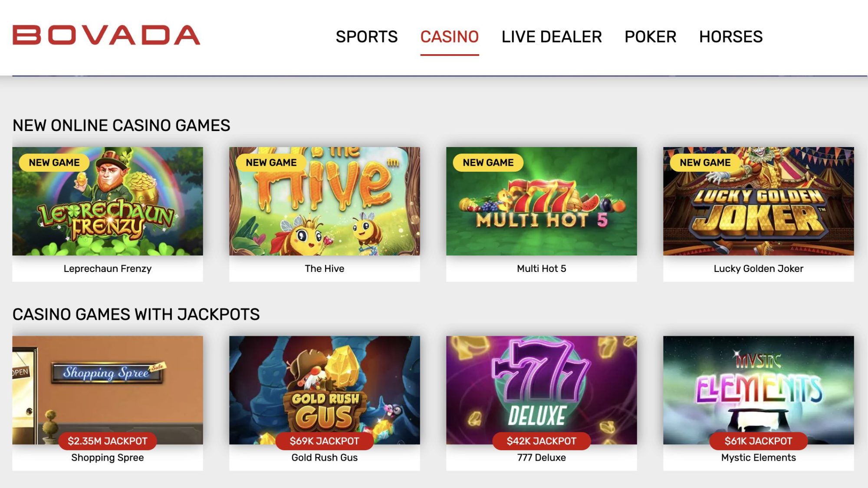
Task: Select the Lucky Golden Joker thumbnail
Action: pyautogui.click(x=759, y=201)
